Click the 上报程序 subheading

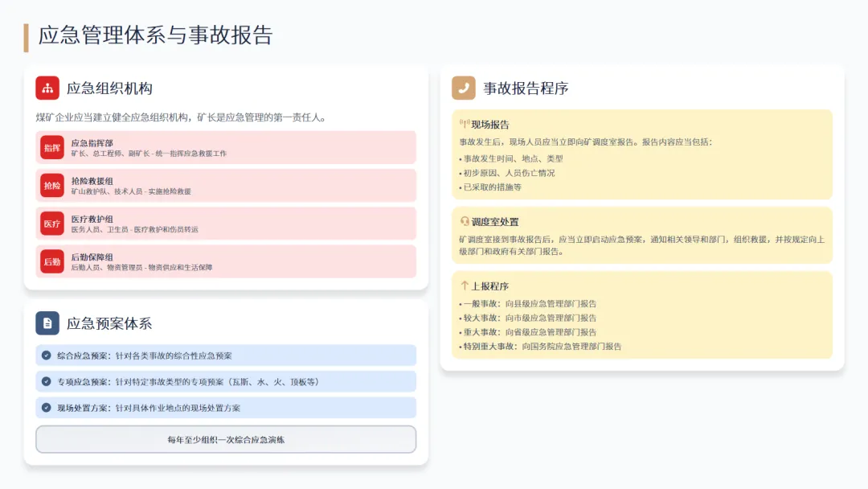pos(490,286)
